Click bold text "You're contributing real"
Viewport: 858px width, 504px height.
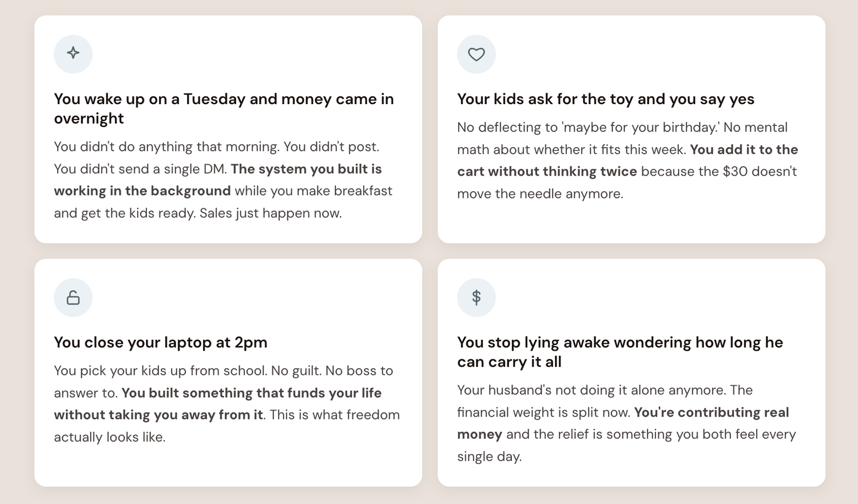click(x=712, y=412)
